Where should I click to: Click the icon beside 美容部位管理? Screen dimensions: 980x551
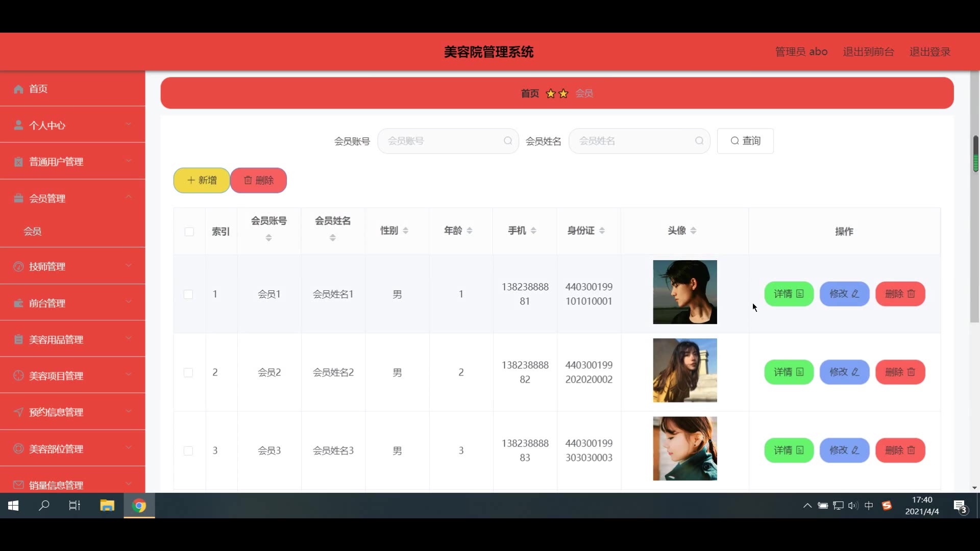18,448
